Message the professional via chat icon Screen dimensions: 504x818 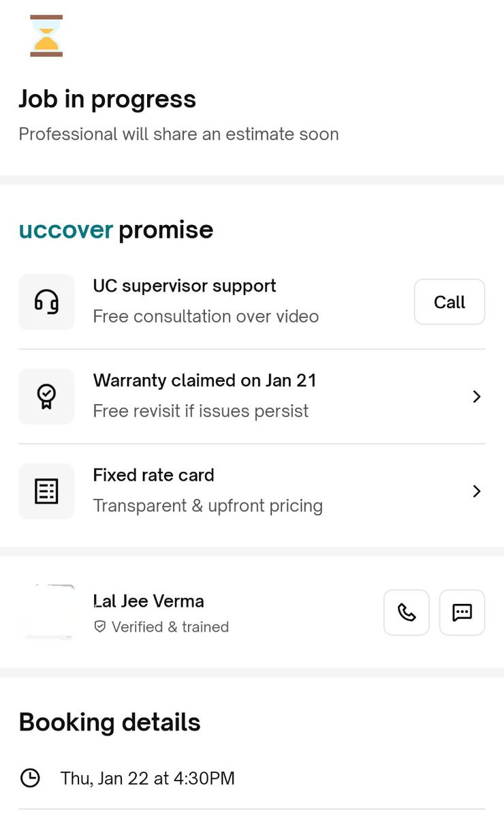(462, 612)
